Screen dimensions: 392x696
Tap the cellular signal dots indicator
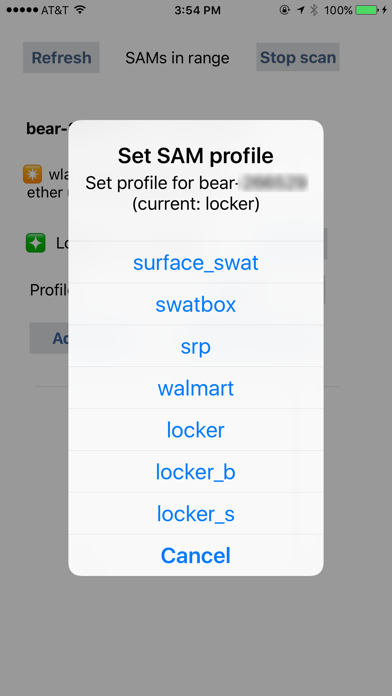coord(22,10)
